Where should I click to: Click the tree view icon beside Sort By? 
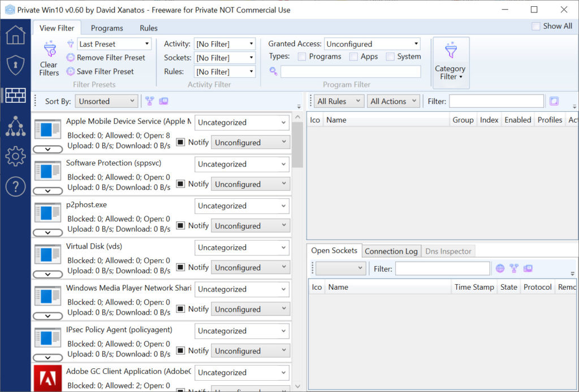point(149,101)
